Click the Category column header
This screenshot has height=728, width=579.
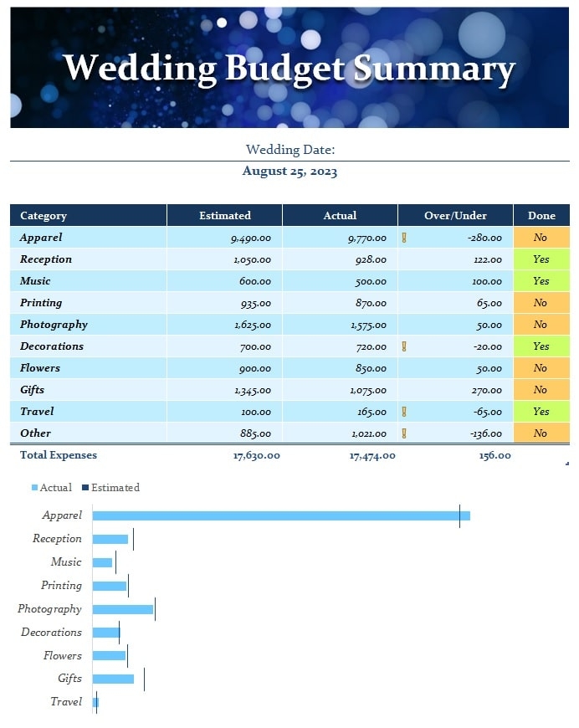tap(88, 216)
